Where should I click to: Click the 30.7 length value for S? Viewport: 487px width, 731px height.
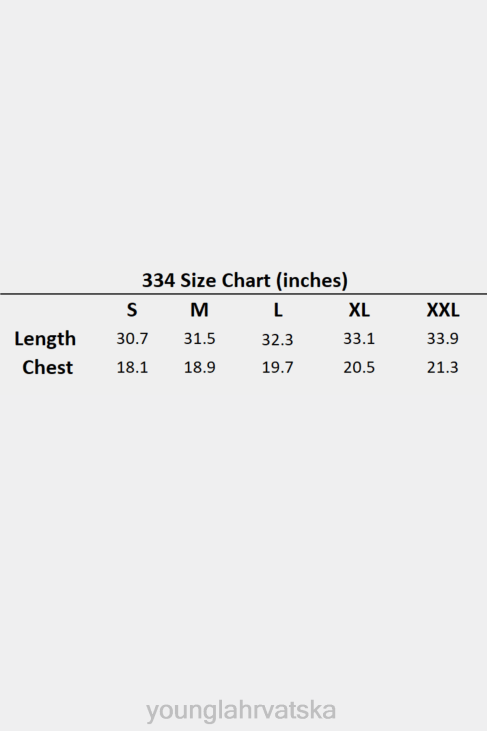pos(132,338)
